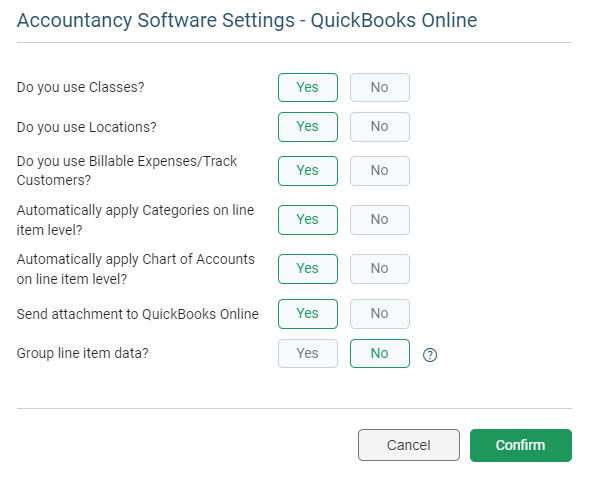This screenshot has width=589, height=479.
Task: Click the Cancel button
Action: coord(409,445)
